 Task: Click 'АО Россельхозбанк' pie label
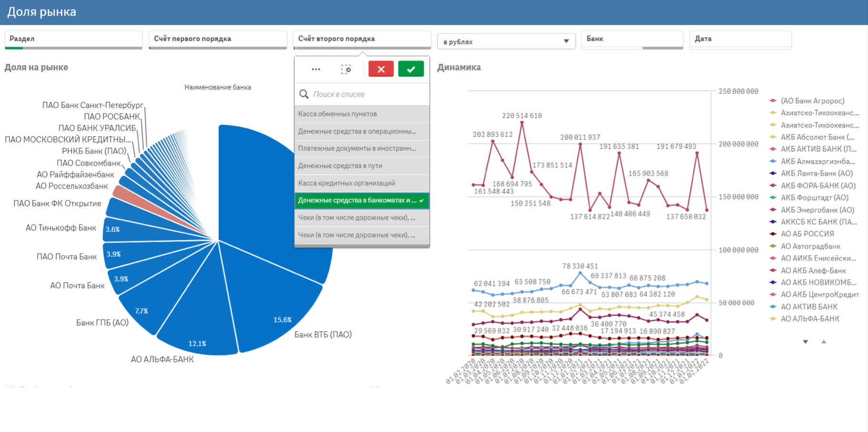[x=72, y=186]
